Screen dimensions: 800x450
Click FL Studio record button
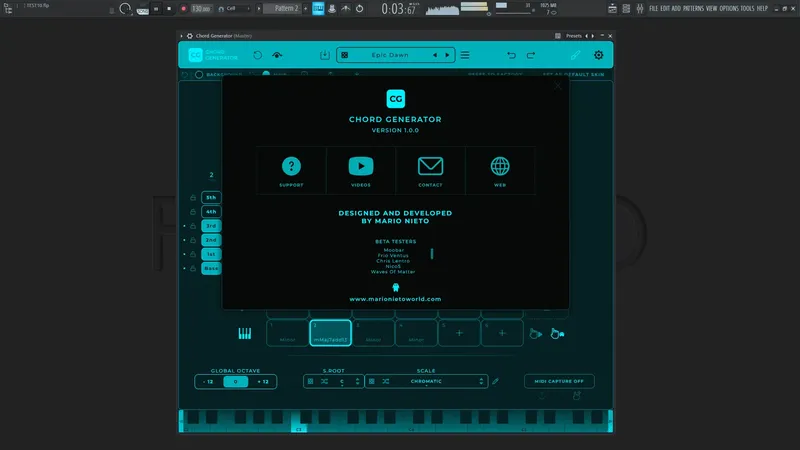pyautogui.click(x=183, y=9)
